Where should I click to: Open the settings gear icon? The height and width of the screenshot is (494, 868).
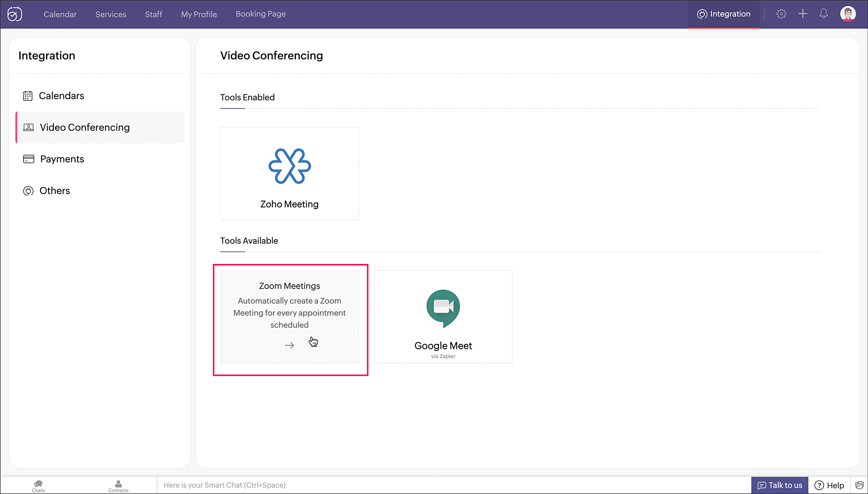pos(781,14)
